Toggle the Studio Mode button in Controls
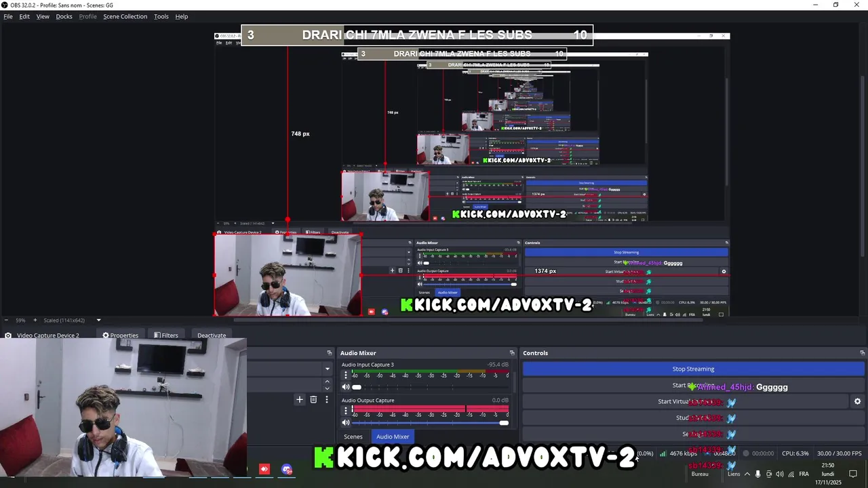The width and height of the screenshot is (868, 488). (693, 418)
